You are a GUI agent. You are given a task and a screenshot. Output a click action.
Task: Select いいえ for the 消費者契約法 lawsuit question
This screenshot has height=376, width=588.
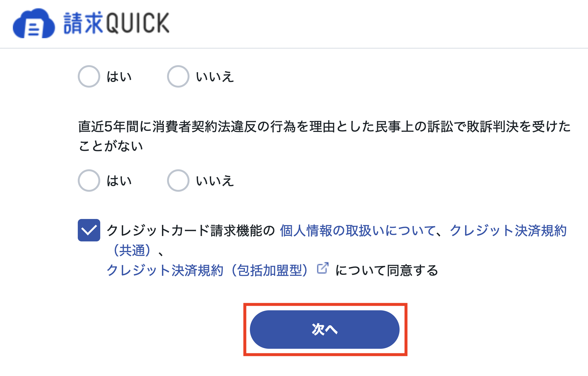[178, 180]
